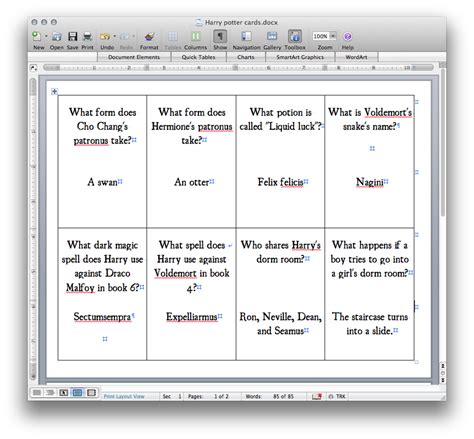Click the Undo icon
474x439 pixels.
pyautogui.click(x=105, y=36)
